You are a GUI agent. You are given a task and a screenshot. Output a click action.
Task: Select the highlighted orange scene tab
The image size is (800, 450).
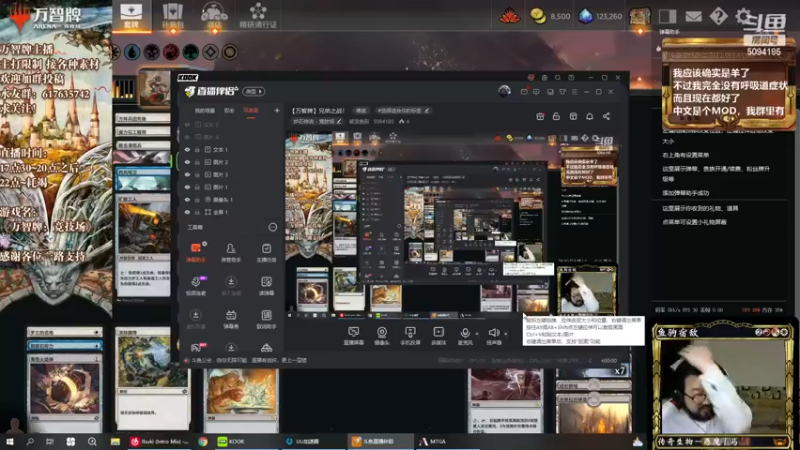point(251,110)
